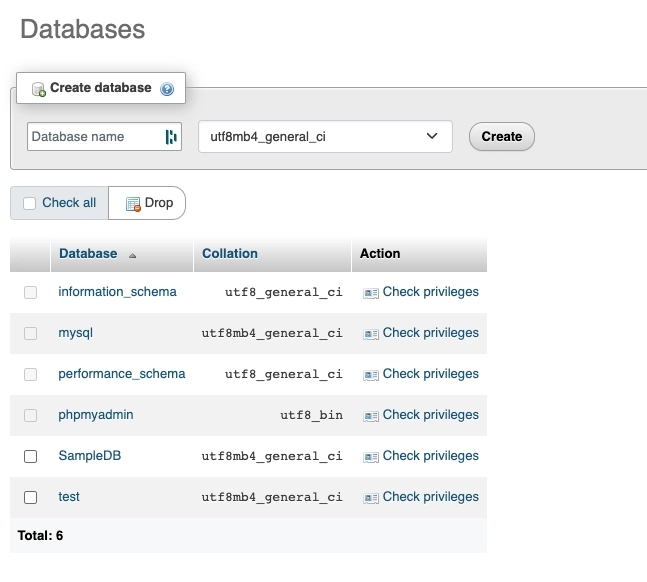Screen dimensions: 647x582
Task: Open the phpmyadmin database
Action: pyautogui.click(x=96, y=414)
